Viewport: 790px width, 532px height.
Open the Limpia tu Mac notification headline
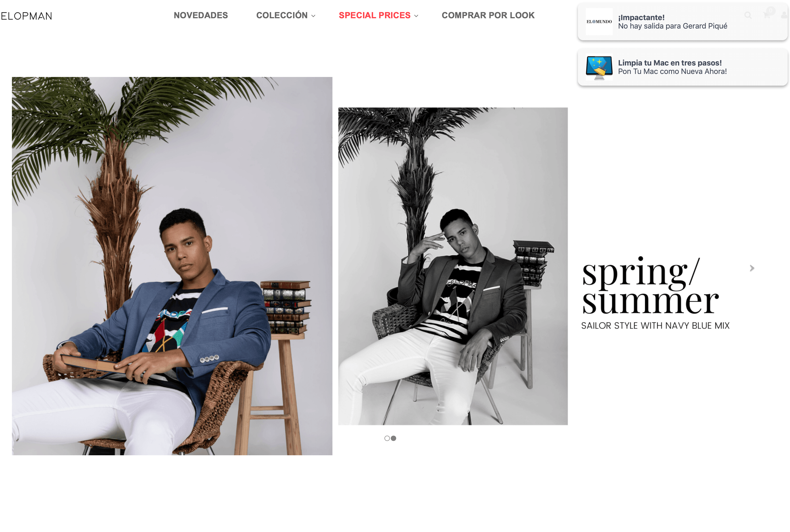pos(670,63)
